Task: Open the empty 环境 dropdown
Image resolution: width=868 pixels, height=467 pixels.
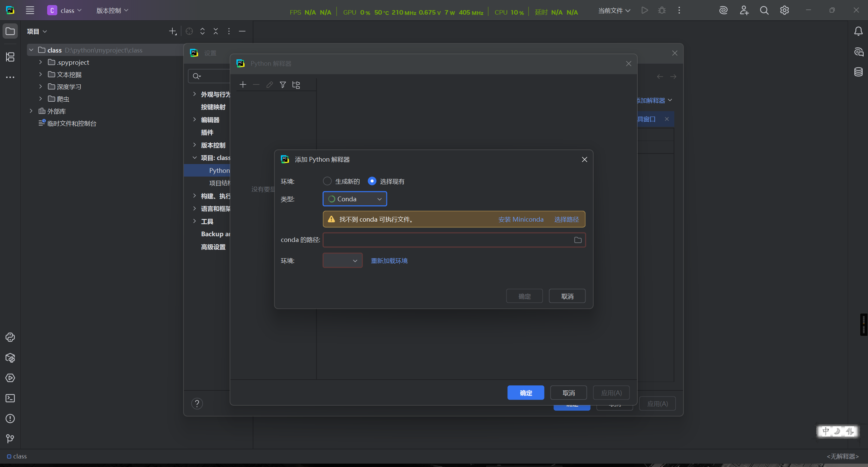Action: [x=342, y=261]
